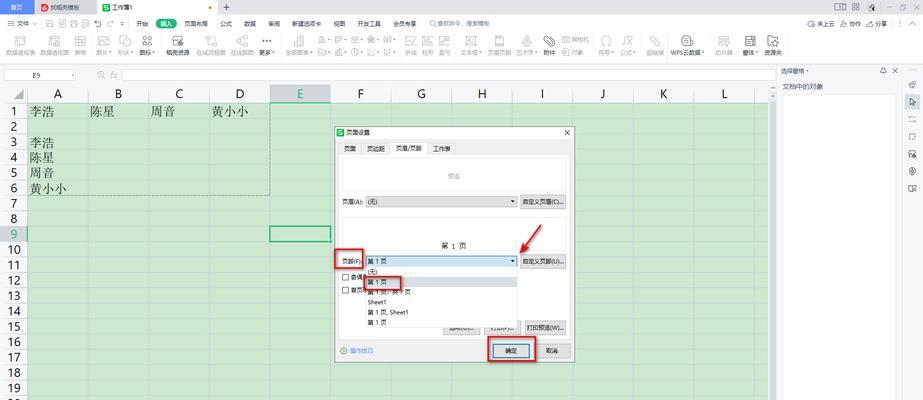Switch to the 稻壳模板 document tab
The height and width of the screenshot is (400, 923).
click(65, 7)
